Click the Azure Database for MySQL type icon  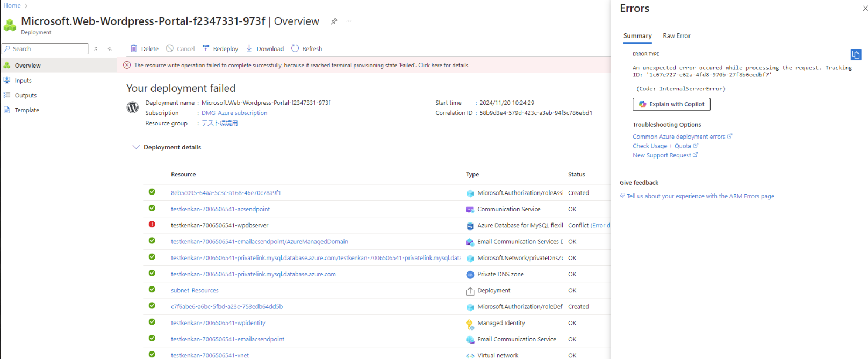point(470,226)
